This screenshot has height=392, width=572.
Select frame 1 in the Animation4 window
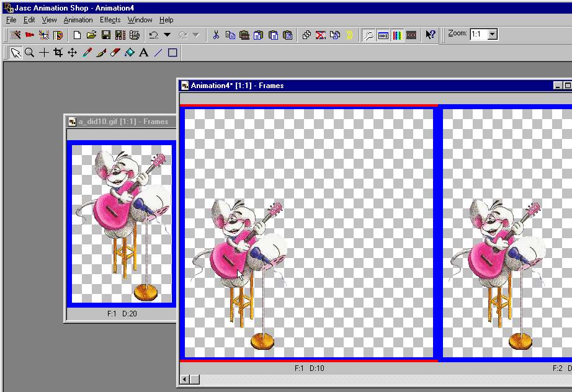point(308,233)
